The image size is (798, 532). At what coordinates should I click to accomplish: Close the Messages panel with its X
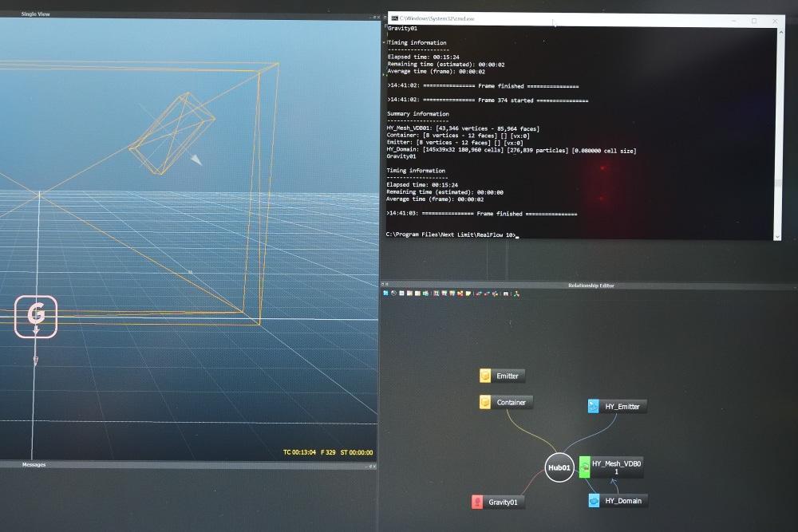pos(374,467)
